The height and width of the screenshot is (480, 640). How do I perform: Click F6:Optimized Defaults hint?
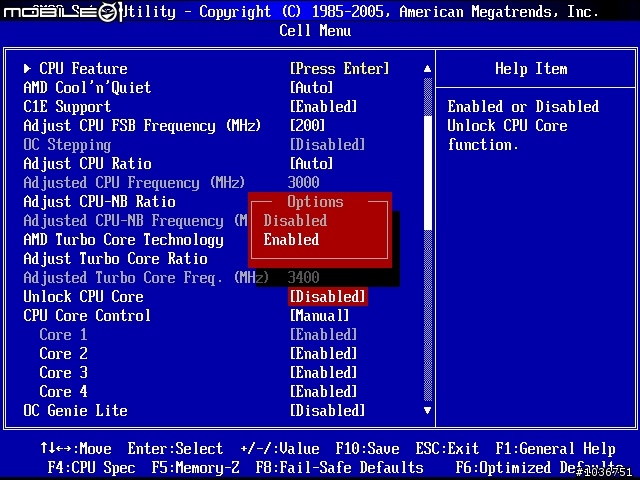[x=539, y=468]
